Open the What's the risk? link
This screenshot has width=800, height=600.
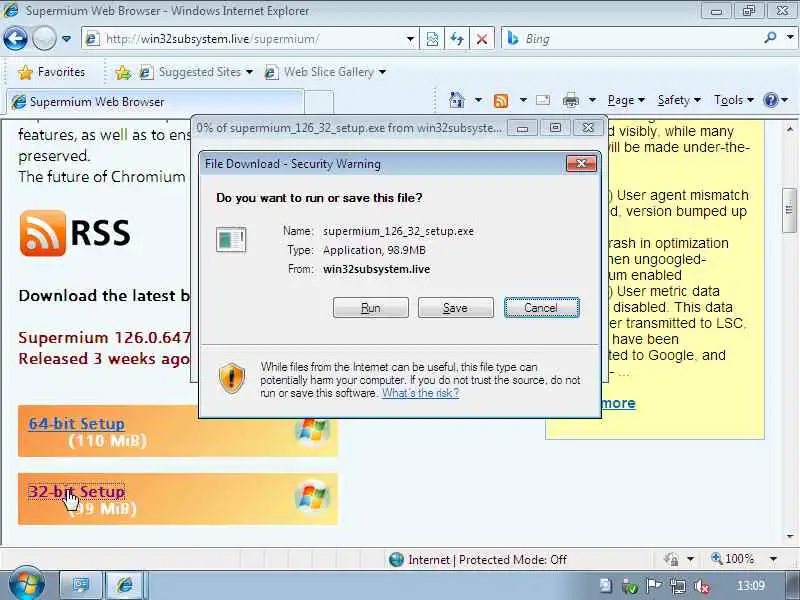420,393
